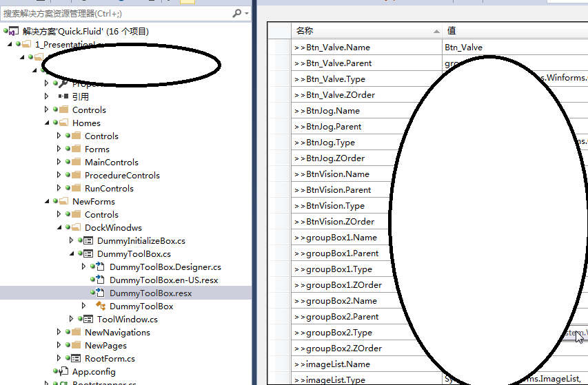Expand the Controls folder under NewForms
The width and height of the screenshot is (588, 385).
click(59, 214)
